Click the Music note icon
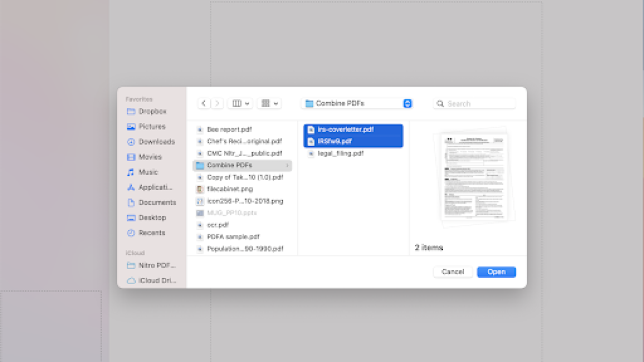Screen dimensions: 644x362 [x=131, y=172]
